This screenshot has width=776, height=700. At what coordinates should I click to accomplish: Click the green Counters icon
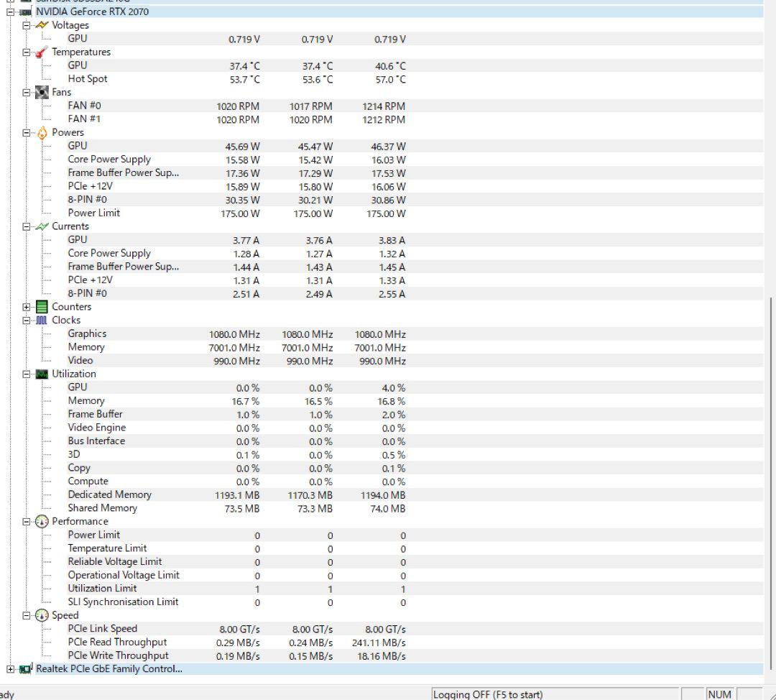point(42,307)
